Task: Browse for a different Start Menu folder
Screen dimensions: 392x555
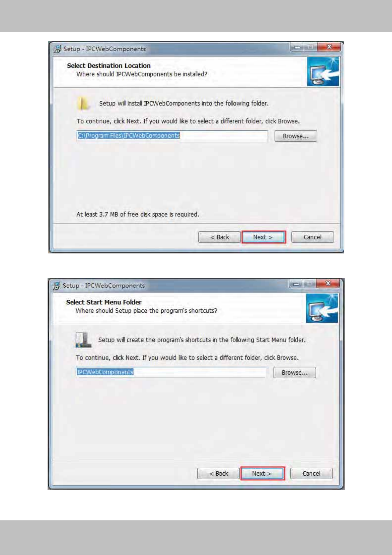Action: (295, 373)
